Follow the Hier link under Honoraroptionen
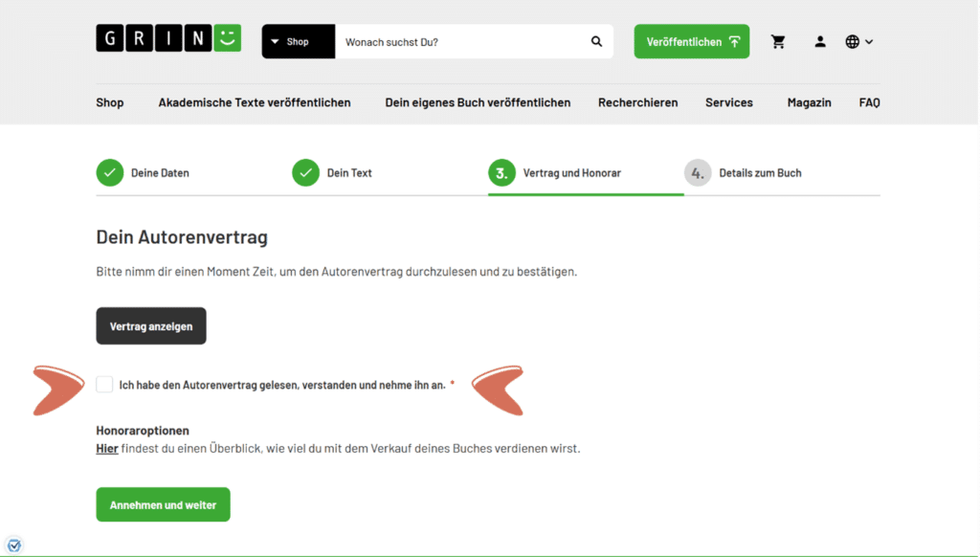 point(107,448)
